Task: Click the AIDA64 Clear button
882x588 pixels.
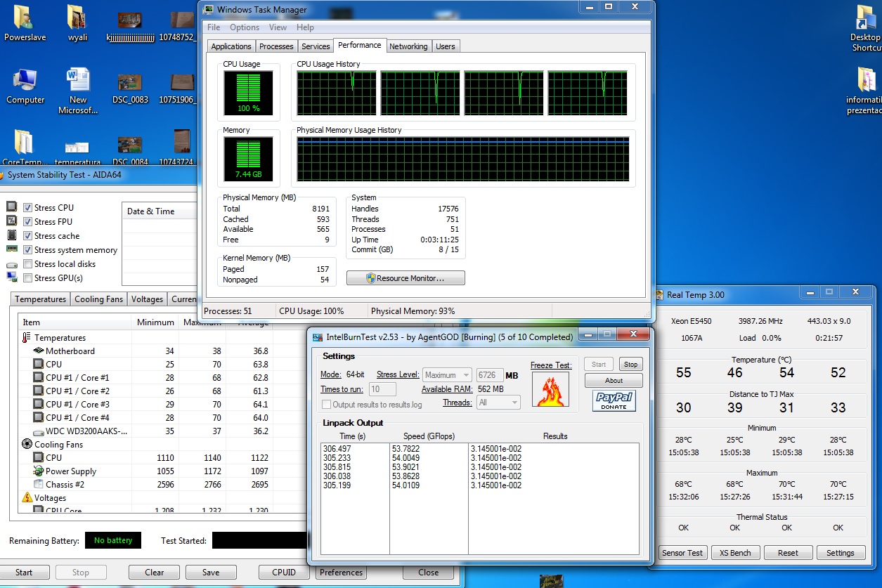Action: (x=155, y=573)
